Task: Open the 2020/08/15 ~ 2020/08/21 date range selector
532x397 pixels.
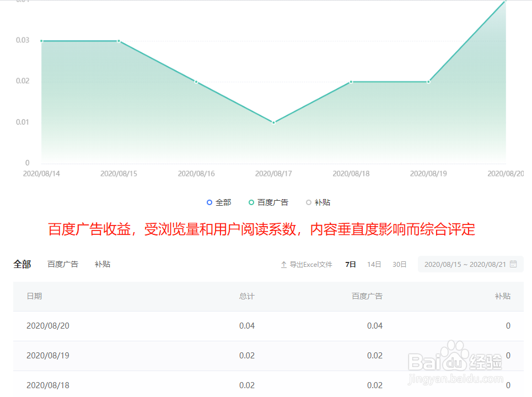Action: [x=470, y=264]
